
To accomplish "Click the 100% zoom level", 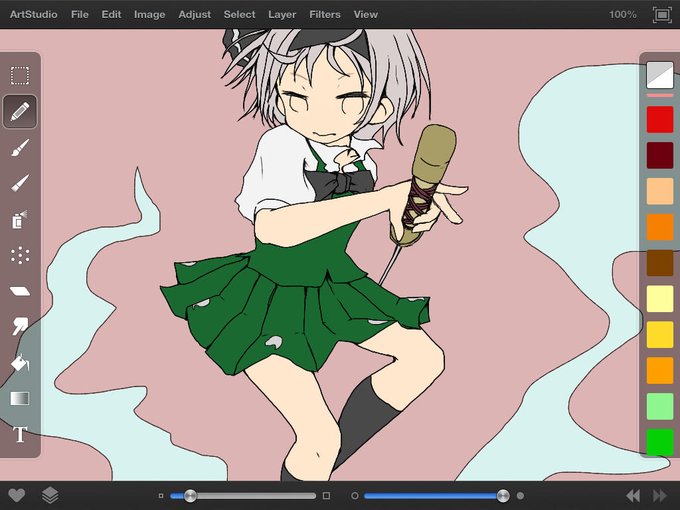I will (622, 15).
